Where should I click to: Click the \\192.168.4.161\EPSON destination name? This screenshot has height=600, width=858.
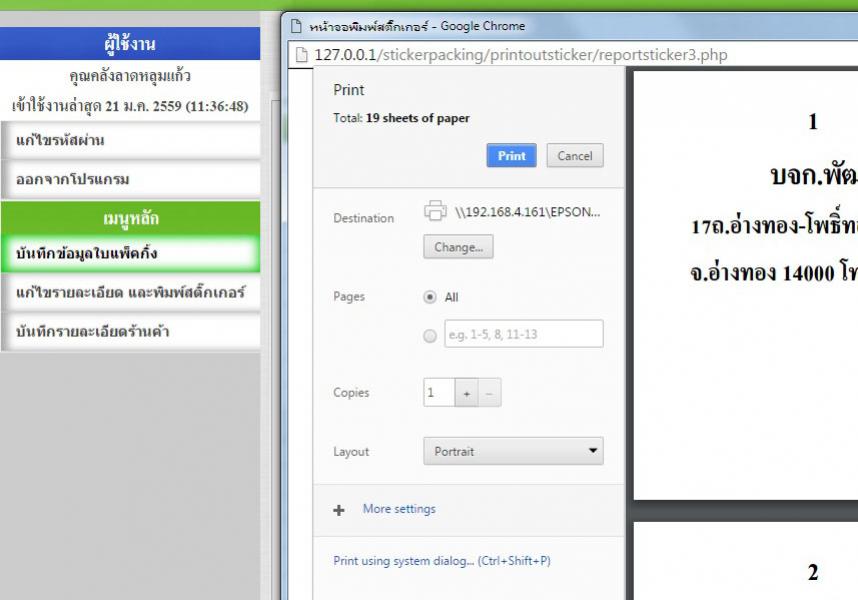pos(527,212)
